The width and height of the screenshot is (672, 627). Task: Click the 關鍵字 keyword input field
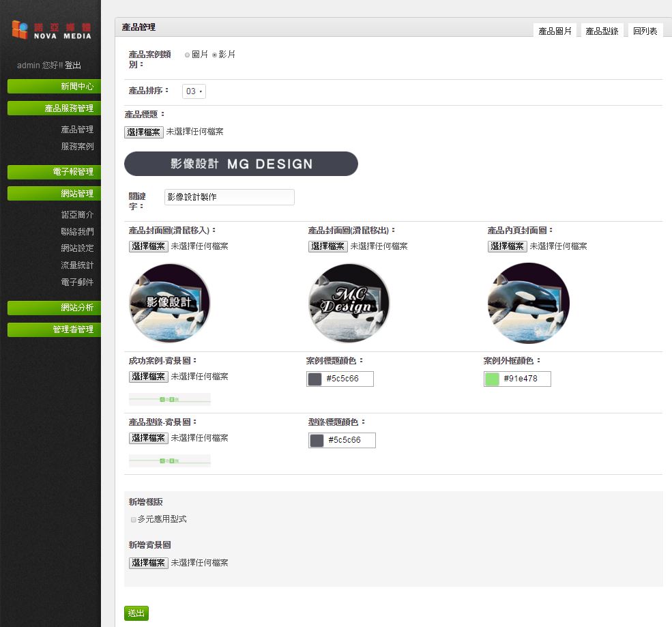pyautogui.click(x=229, y=197)
